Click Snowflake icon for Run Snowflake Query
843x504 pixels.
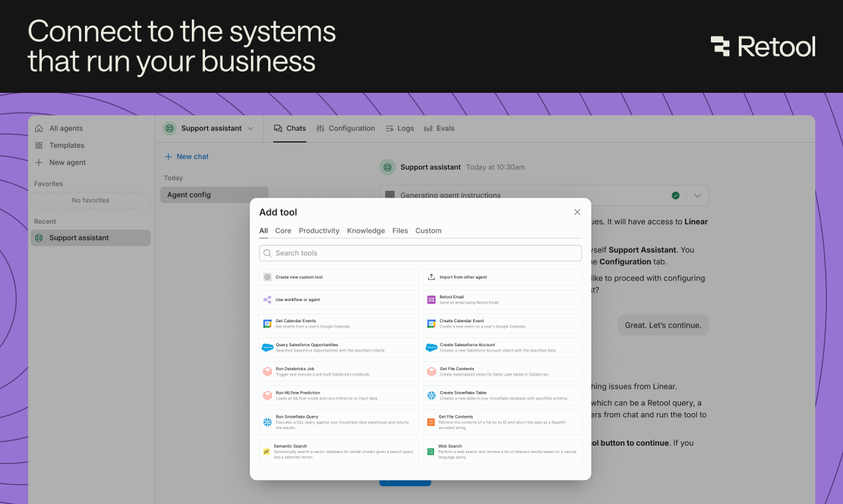[268, 422]
